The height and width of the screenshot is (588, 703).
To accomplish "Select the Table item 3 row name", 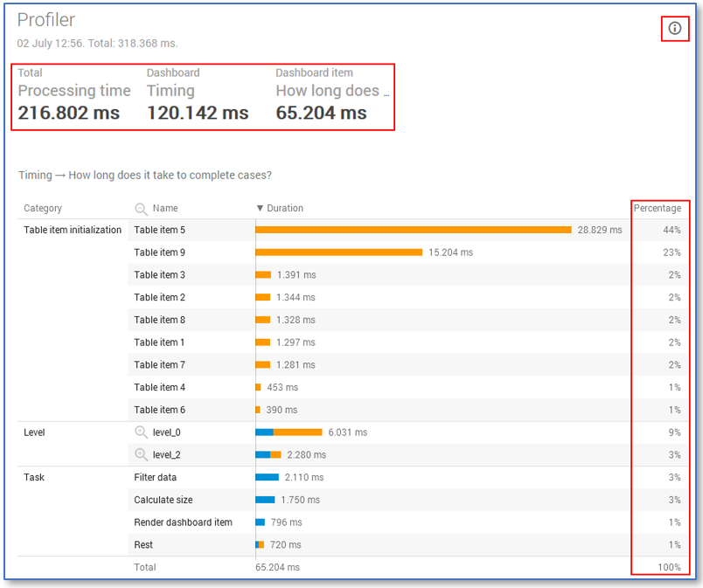I will 159,275.
